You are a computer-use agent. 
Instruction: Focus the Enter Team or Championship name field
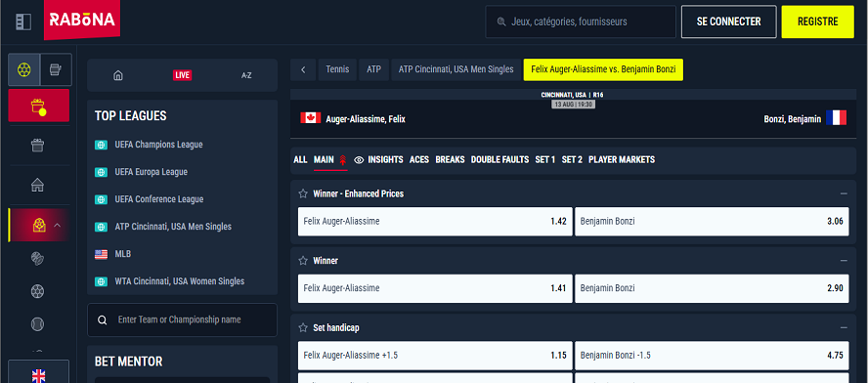pos(182,319)
